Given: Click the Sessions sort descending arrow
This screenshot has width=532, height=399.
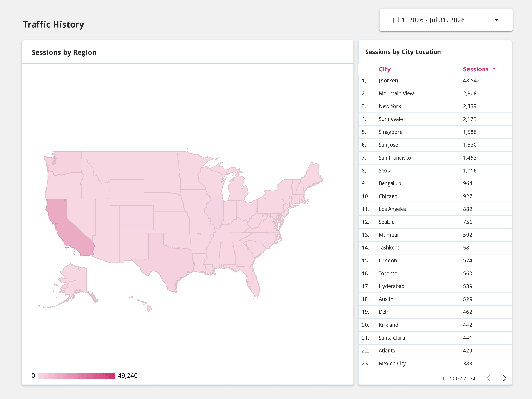Looking at the screenshot, I should click(x=494, y=69).
